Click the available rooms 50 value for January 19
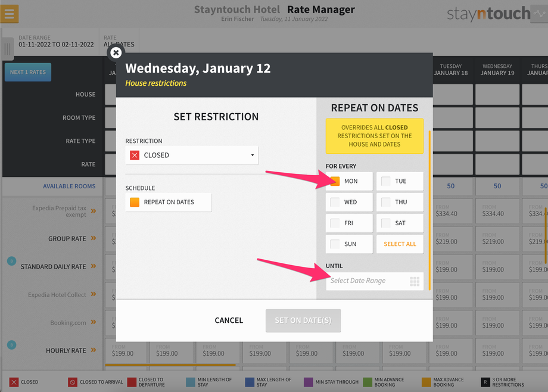This screenshot has height=392, width=548. (x=497, y=186)
